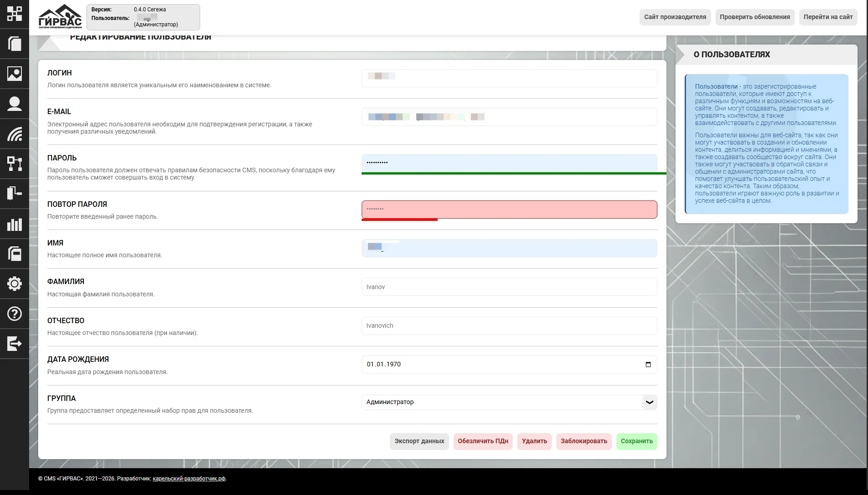868x495 pixels.
Task: Click Экспорт данных button
Action: (x=419, y=441)
